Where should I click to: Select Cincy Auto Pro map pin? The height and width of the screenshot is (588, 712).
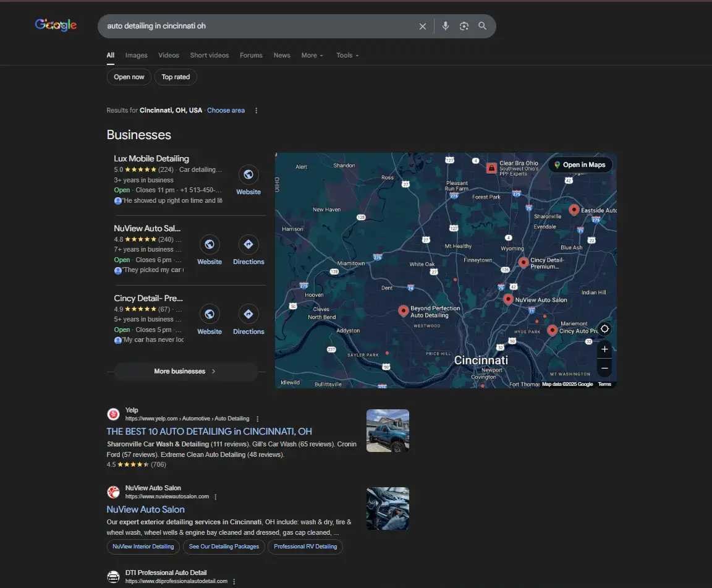click(x=552, y=330)
